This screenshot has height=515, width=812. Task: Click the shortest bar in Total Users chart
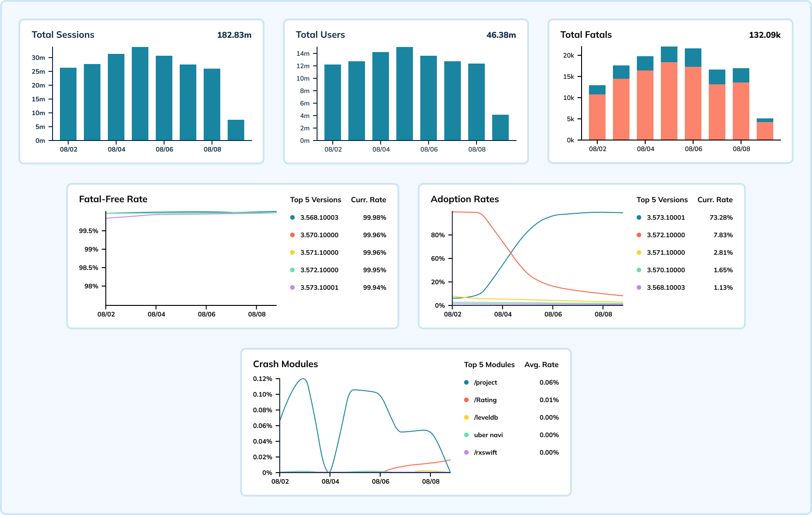click(500, 128)
